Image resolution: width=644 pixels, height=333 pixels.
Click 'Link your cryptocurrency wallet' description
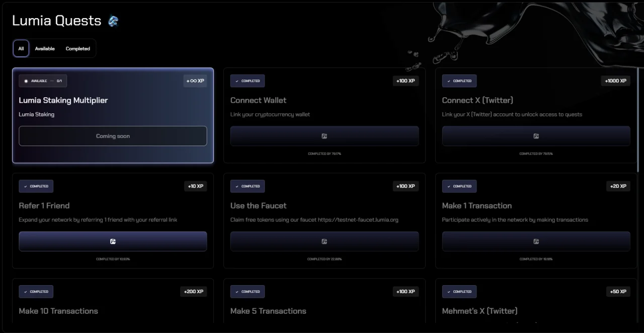pos(270,114)
